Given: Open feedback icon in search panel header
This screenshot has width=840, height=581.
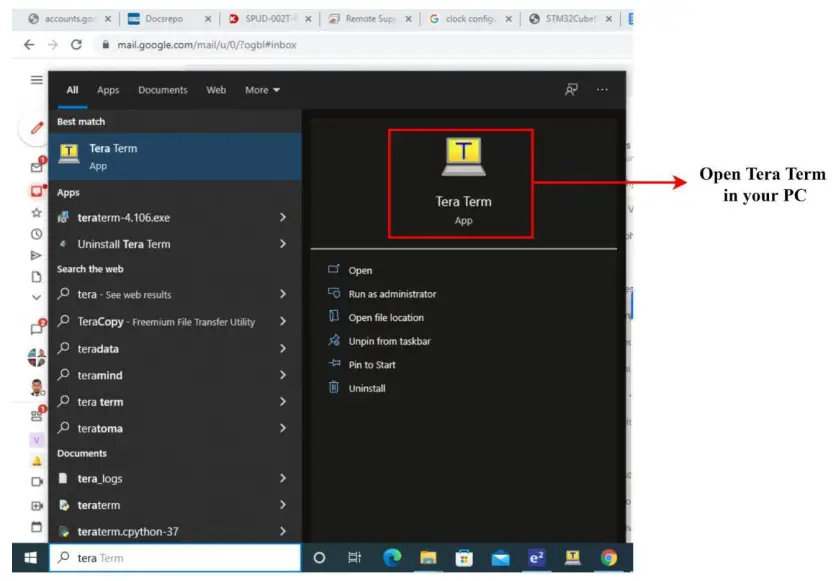Looking at the screenshot, I should [x=571, y=89].
